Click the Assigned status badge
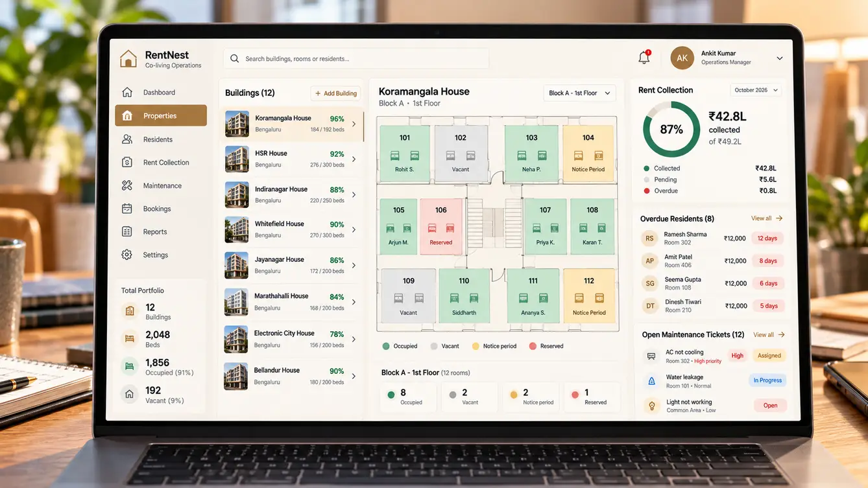868x488 pixels. point(769,355)
